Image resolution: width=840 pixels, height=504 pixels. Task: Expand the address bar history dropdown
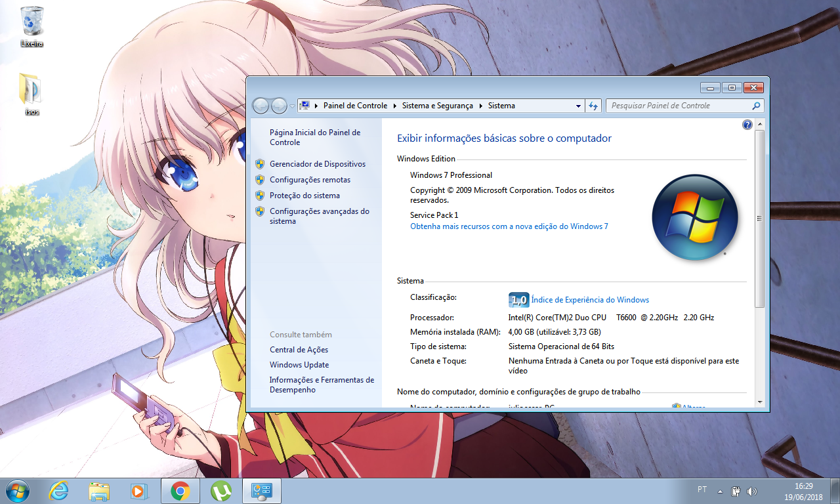pyautogui.click(x=578, y=106)
